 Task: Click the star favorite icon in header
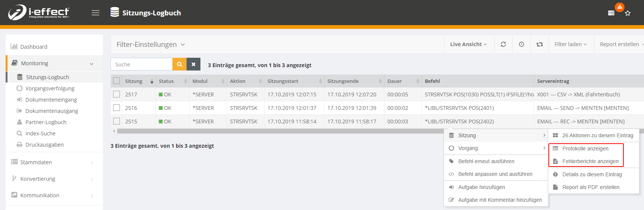click(628, 13)
